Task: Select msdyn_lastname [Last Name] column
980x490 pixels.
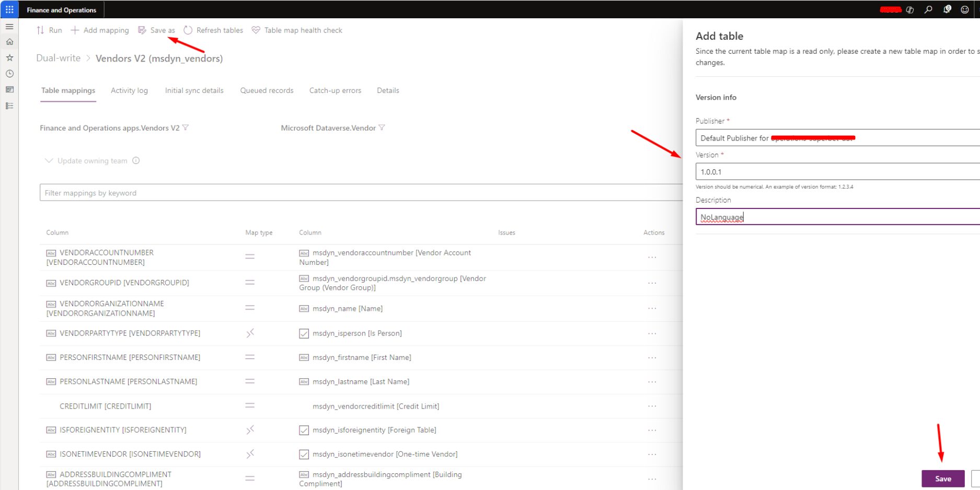Action: [x=361, y=381]
